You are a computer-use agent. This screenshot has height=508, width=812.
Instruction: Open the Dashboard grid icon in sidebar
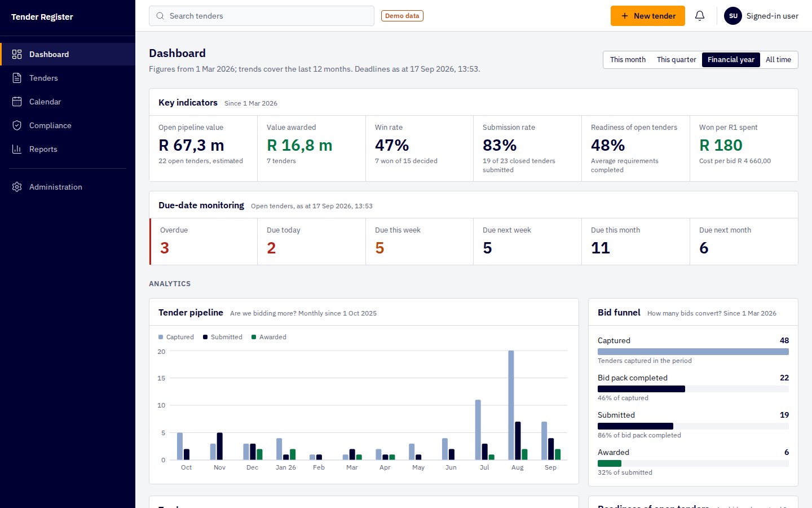coord(17,54)
